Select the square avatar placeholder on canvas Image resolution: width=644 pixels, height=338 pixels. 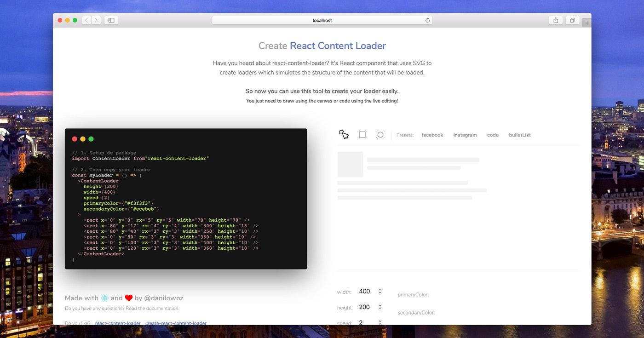(351, 164)
